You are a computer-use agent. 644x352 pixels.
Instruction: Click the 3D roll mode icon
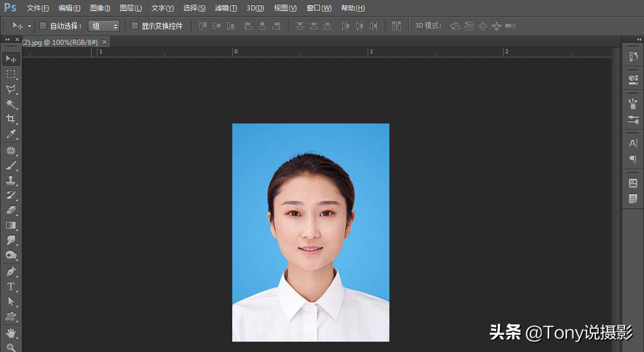469,26
